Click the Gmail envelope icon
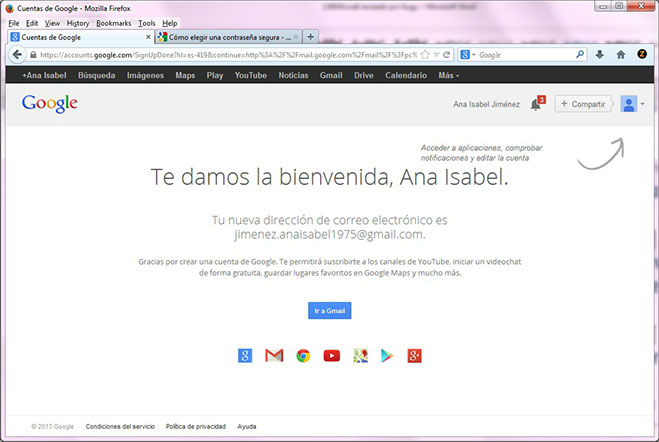The height and width of the screenshot is (442, 659). (274, 355)
